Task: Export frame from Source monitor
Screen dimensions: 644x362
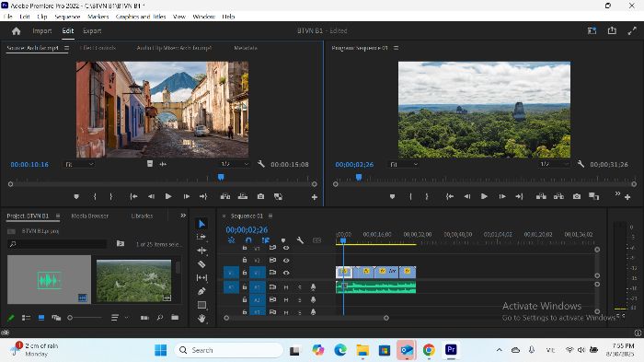Action: [x=260, y=196]
